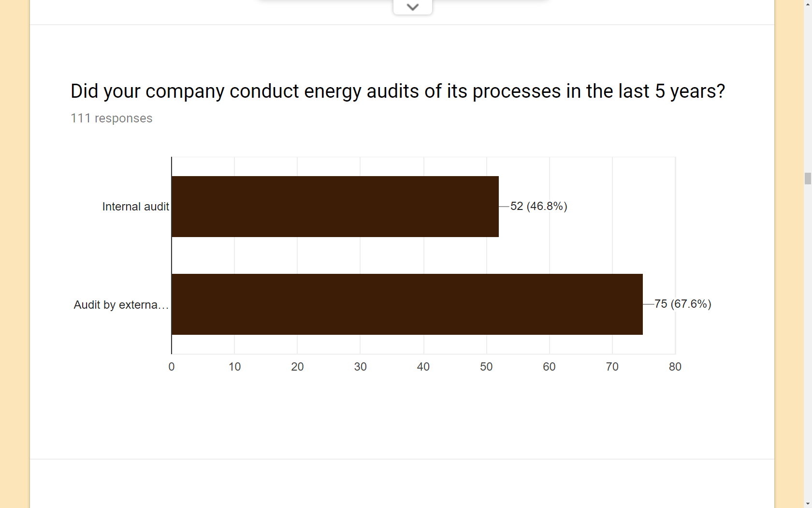
Task: Click the "75 (67.6%)" data label
Action: coord(682,304)
